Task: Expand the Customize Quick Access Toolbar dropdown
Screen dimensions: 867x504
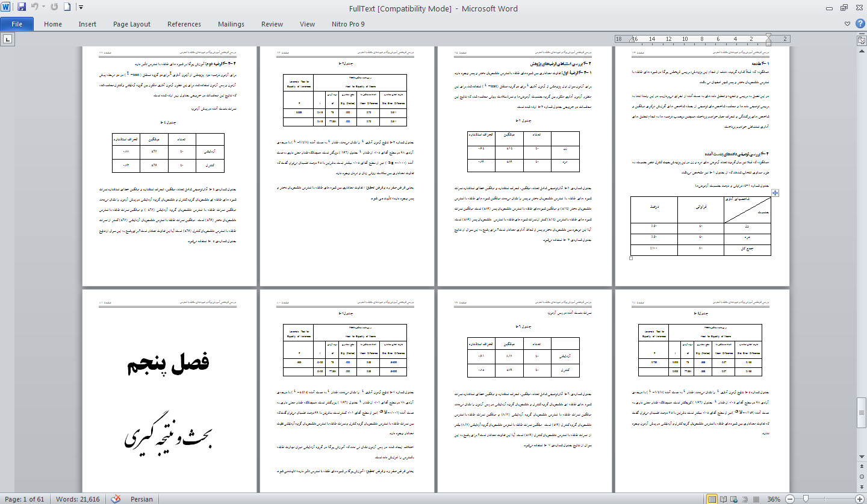Action: point(81,7)
